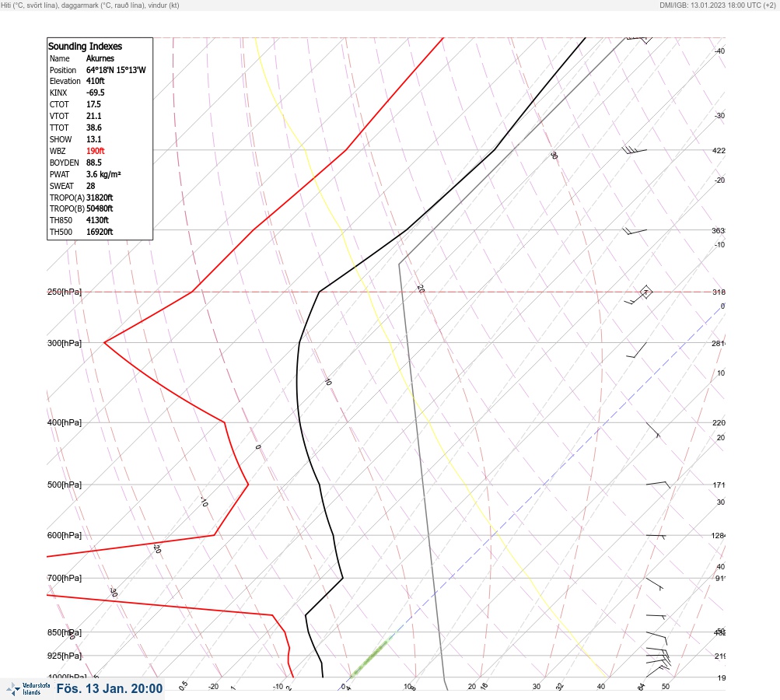Click the KINX value '-69.5'
This screenshot has width=780, height=700.
click(x=96, y=93)
